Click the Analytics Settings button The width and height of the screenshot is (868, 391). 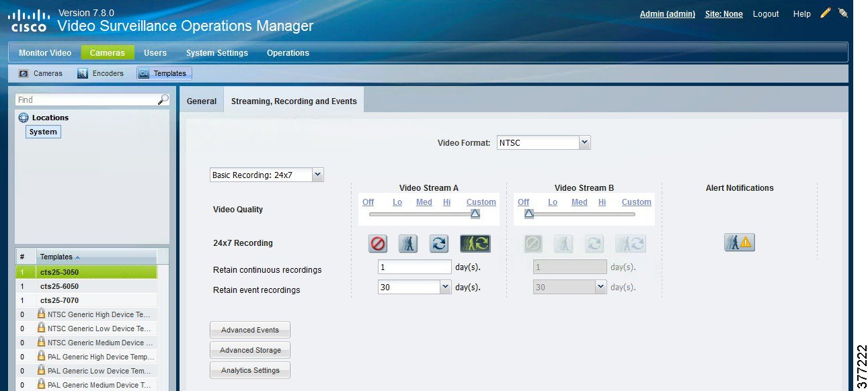pyautogui.click(x=250, y=370)
